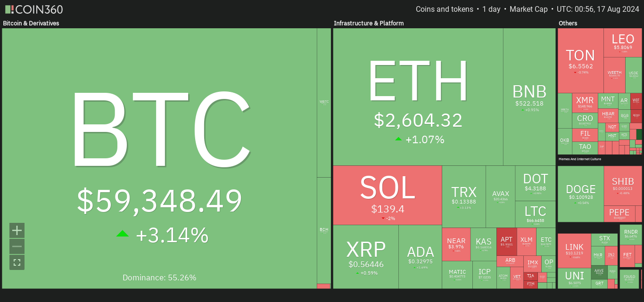Click the zoom in plus icon
The width and height of the screenshot is (644, 302).
[x=17, y=230]
